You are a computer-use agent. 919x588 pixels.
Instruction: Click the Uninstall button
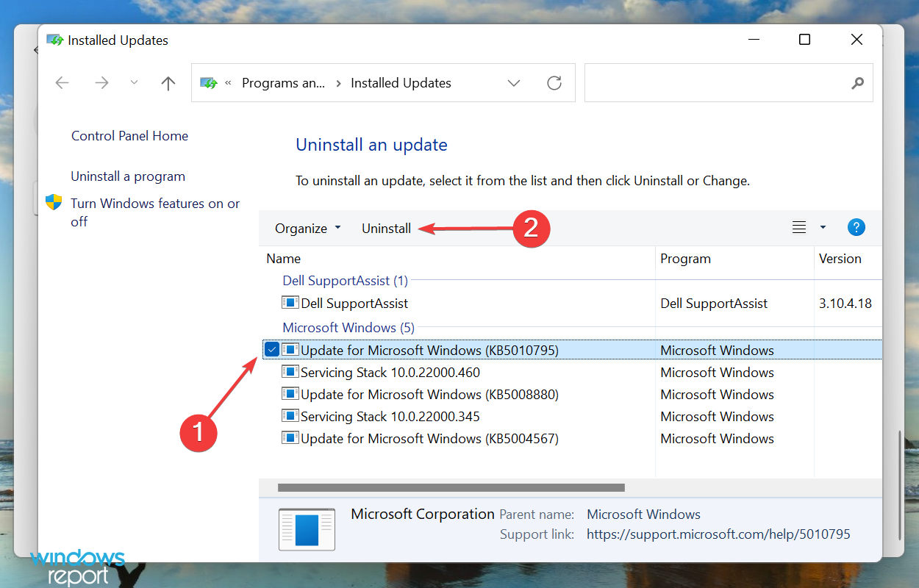point(386,228)
